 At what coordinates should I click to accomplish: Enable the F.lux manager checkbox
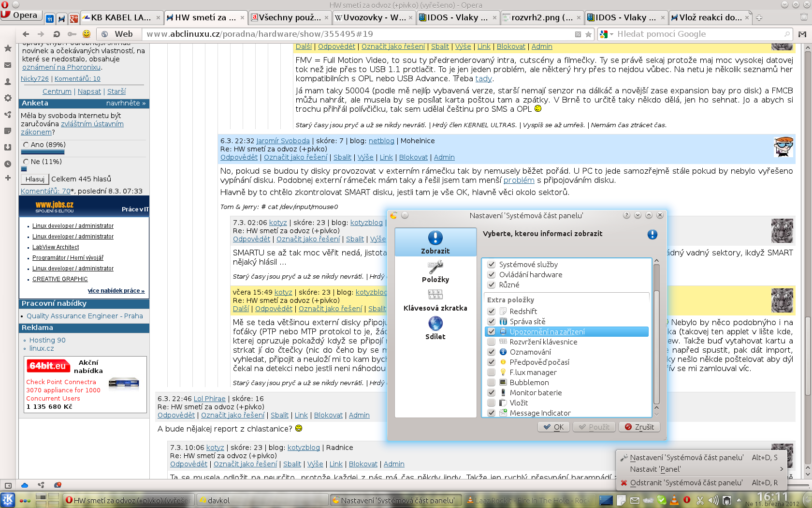[x=491, y=373]
